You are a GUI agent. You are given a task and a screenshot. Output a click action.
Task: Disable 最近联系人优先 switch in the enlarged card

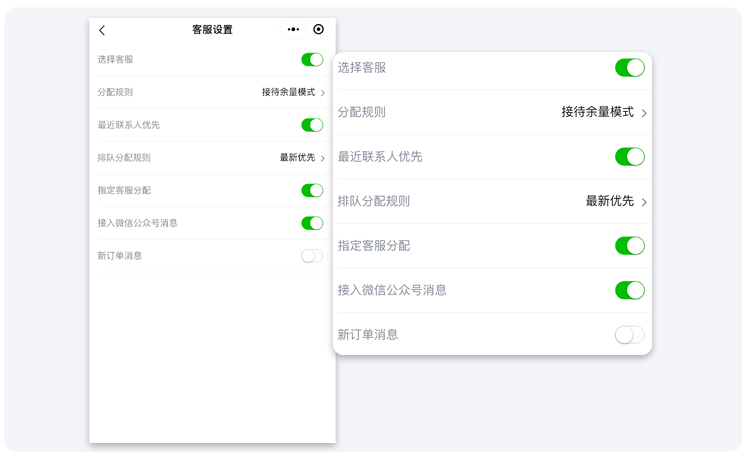click(629, 157)
